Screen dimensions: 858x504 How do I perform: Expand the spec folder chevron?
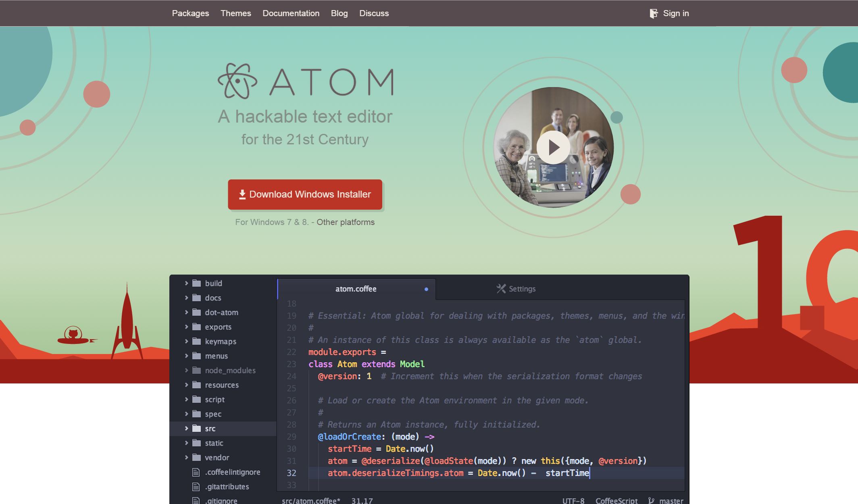point(186,414)
